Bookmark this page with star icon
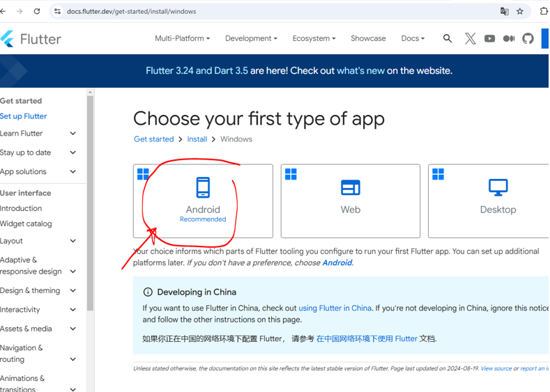This screenshot has width=550, height=392. tap(520, 11)
